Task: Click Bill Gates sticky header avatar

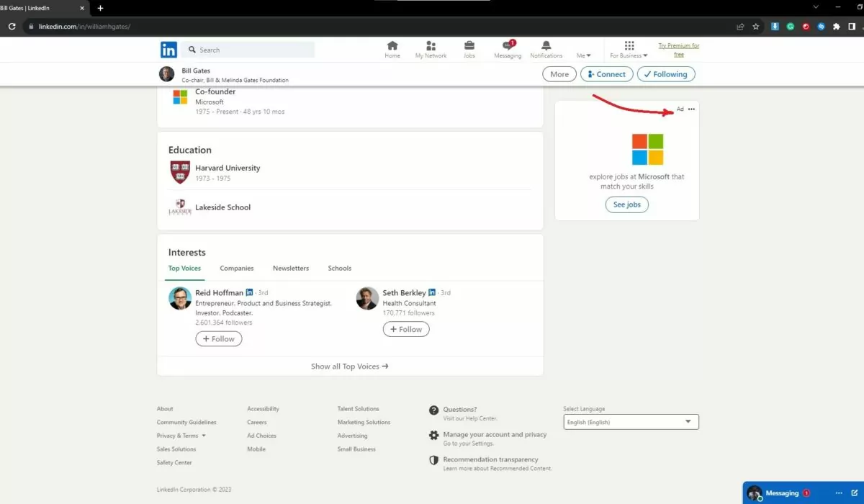Action: [166, 74]
